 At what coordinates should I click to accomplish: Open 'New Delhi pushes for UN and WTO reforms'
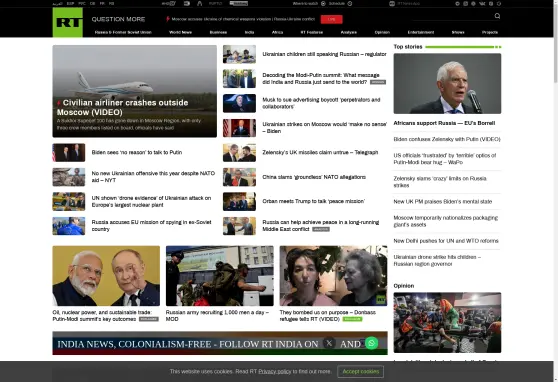[x=446, y=241]
